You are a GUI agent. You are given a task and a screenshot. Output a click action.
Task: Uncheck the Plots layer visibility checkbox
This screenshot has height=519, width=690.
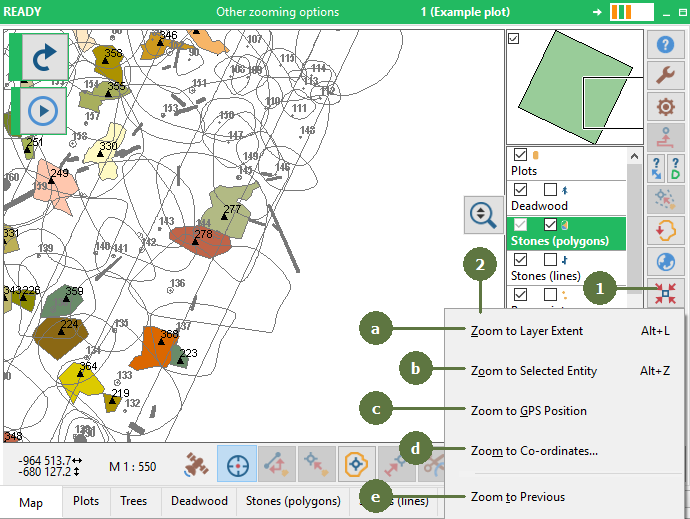(x=520, y=155)
